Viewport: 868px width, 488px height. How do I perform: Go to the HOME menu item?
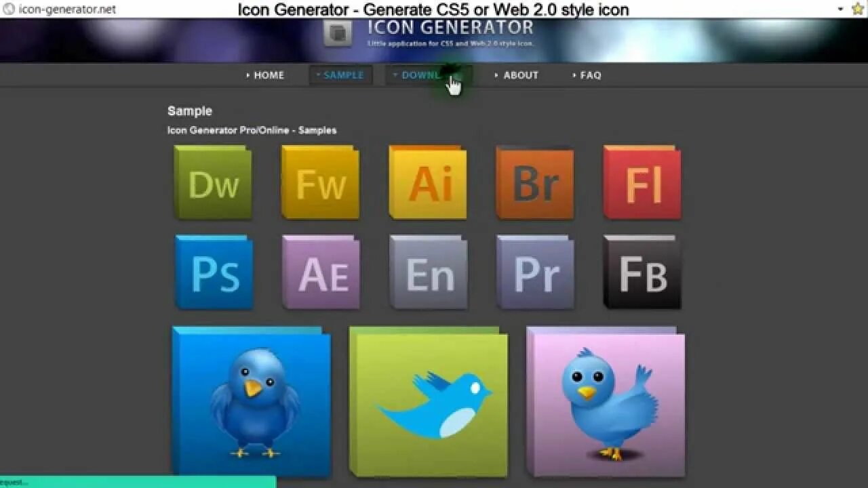tap(265, 75)
